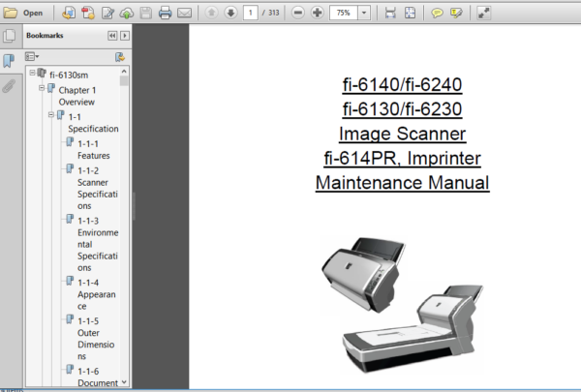The width and height of the screenshot is (581, 392).
Task: Click the Print icon
Action: point(165,13)
